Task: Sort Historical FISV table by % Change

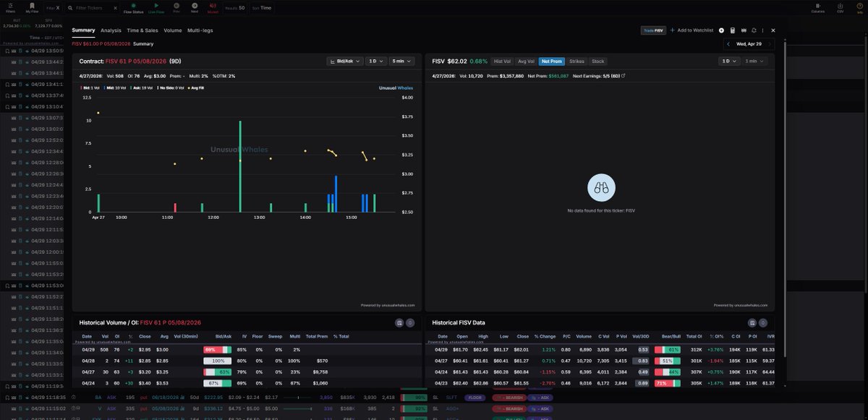Action: 545,336
